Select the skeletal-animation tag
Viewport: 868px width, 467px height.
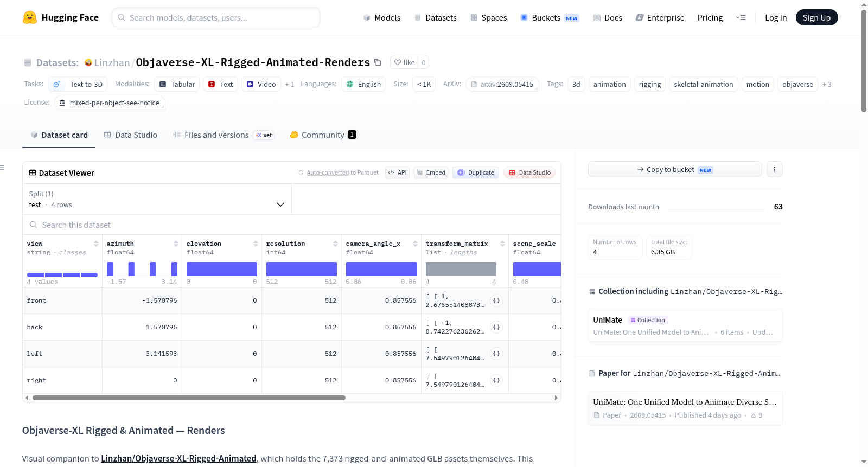[x=704, y=84]
